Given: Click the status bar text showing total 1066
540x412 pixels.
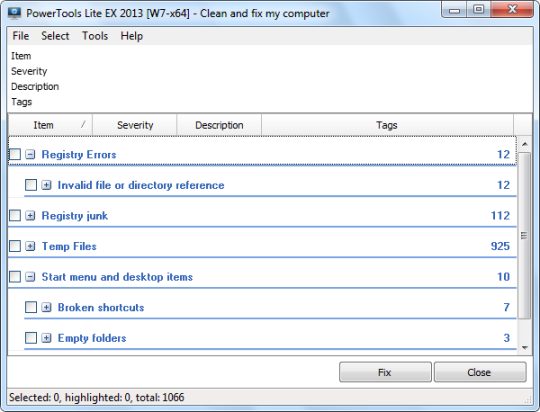Looking at the screenshot, I should [96, 398].
